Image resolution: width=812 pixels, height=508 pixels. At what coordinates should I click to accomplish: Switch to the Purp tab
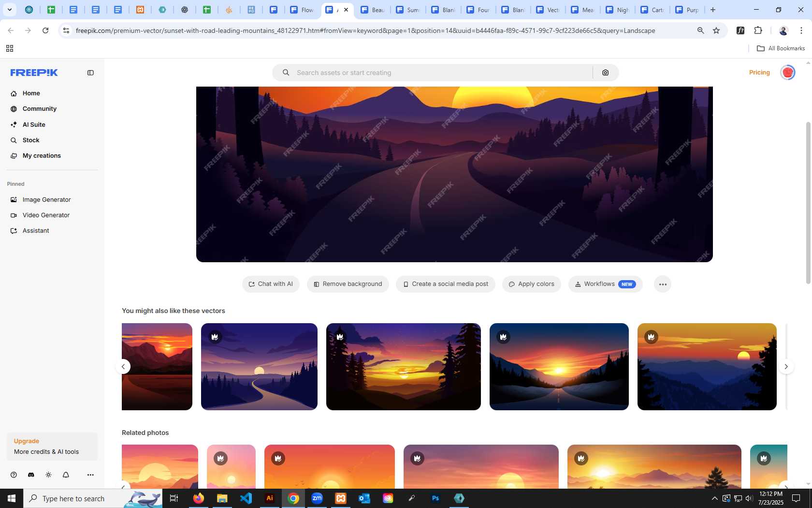tap(687, 10)
